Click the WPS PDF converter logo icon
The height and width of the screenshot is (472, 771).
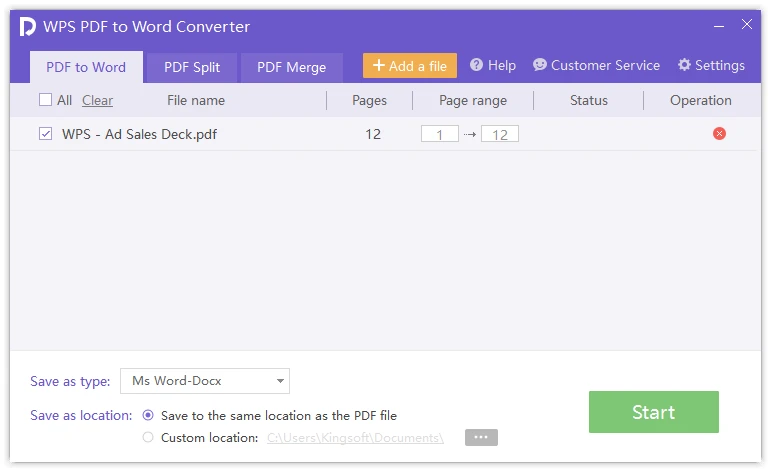tap(28, 26)
